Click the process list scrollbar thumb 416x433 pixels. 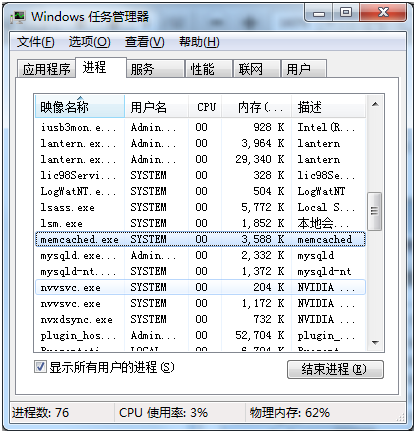pos(375,211)
